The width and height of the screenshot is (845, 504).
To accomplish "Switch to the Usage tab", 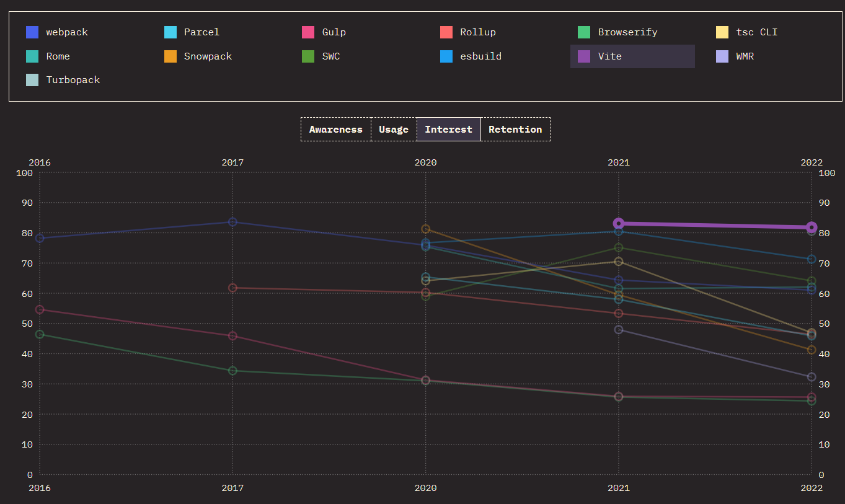I will coord(394,130).
